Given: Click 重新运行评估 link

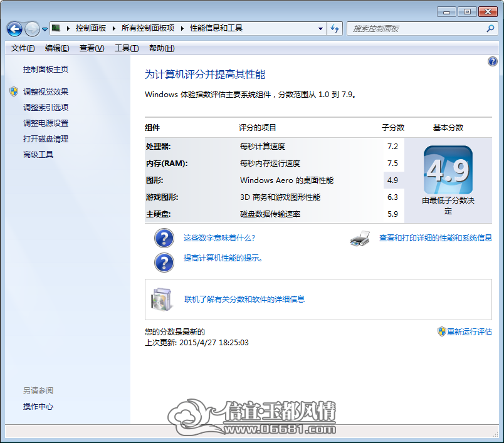Looking at the screenshot, I should pos(470,332).
